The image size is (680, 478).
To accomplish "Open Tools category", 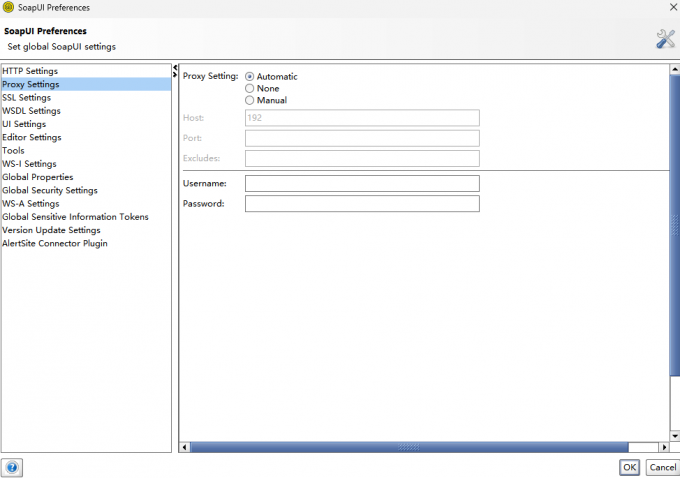I will coord(86,151).
